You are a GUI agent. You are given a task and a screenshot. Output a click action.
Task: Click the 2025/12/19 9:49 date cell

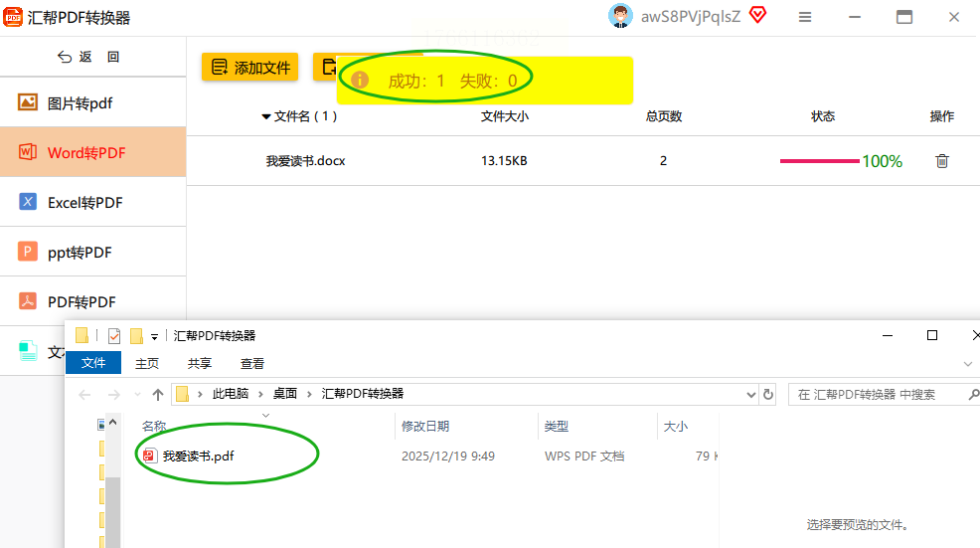(x=448, y=457)
